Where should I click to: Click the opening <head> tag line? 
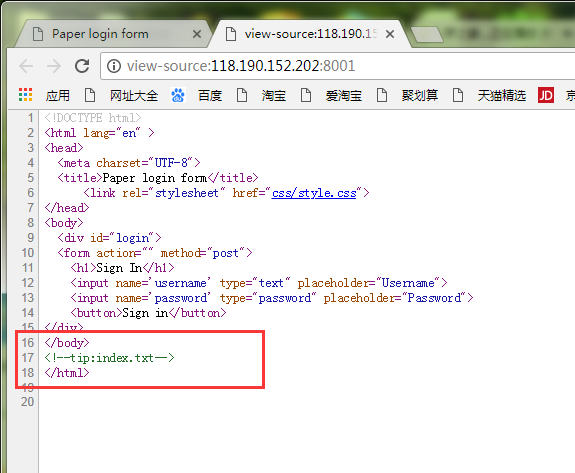(x=64, y=148)
